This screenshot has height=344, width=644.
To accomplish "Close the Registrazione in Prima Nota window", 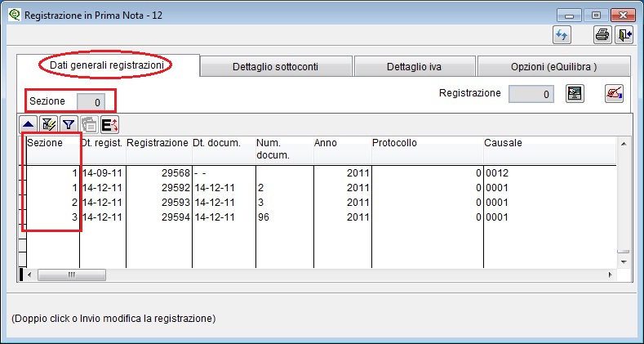I will (x=623, y=16).
